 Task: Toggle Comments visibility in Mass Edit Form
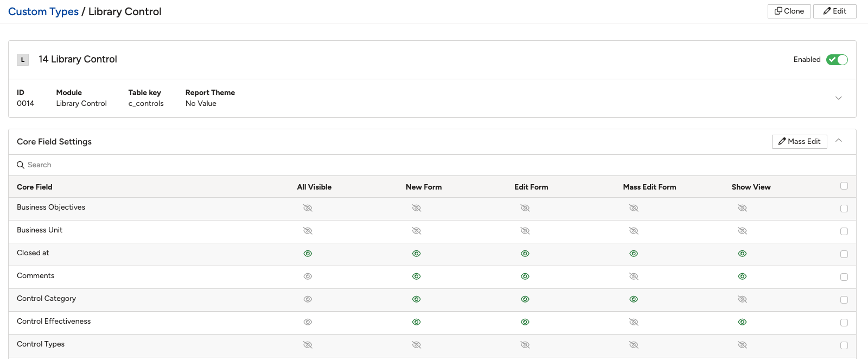634,276
